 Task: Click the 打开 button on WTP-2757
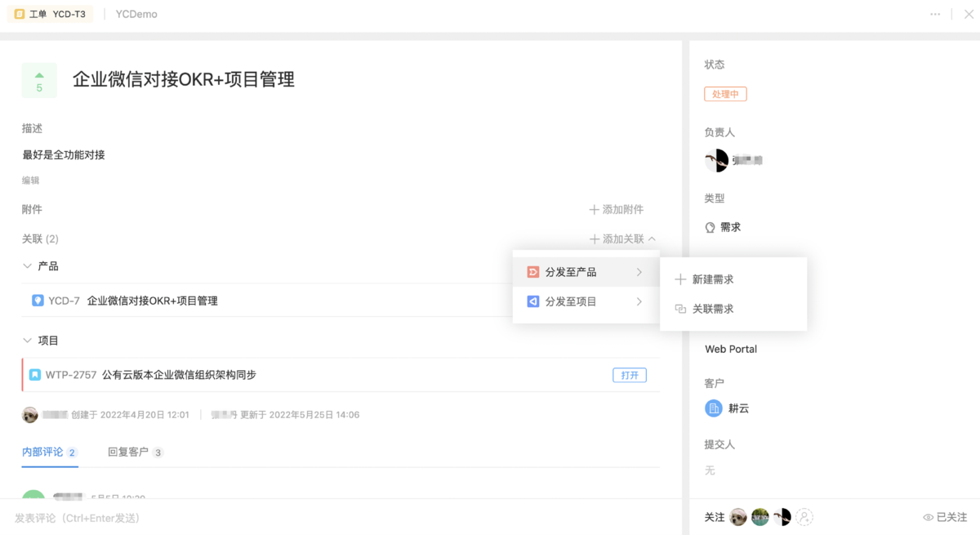tap(629, 375)
